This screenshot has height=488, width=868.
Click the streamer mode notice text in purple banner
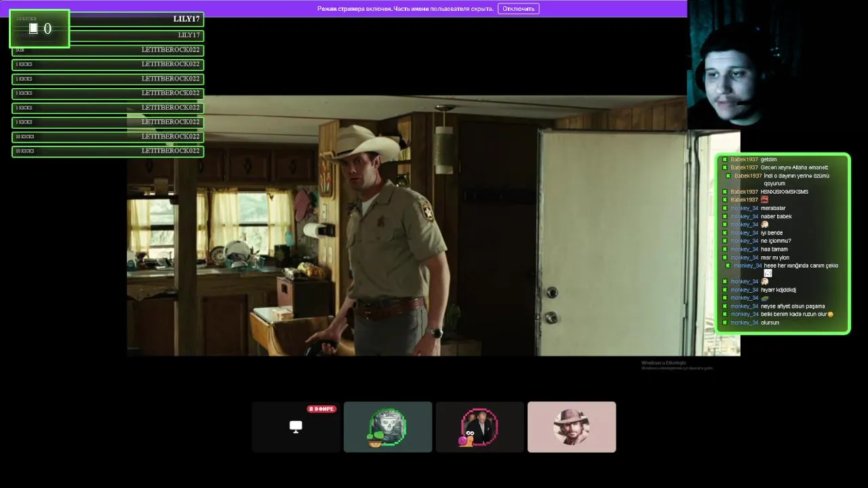(405, 9)
